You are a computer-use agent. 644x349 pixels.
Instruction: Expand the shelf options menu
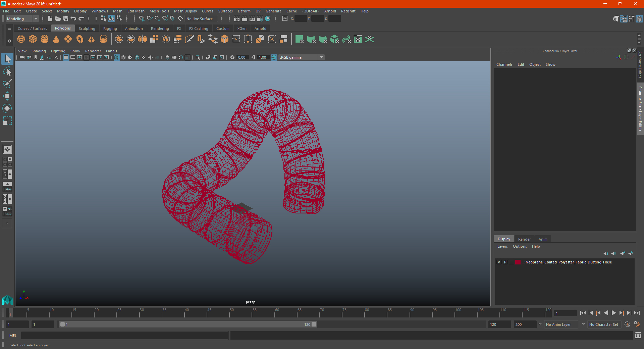[x=9, y=41]
